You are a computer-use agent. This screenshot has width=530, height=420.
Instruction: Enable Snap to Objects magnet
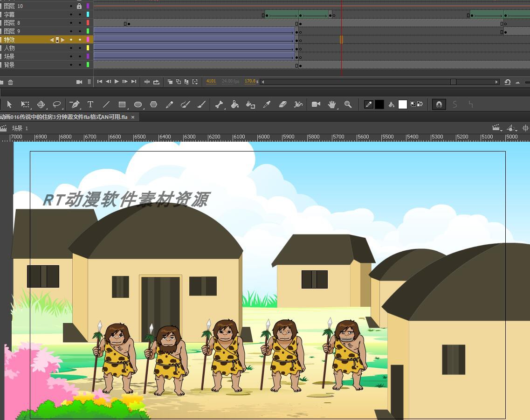(439, 104)
